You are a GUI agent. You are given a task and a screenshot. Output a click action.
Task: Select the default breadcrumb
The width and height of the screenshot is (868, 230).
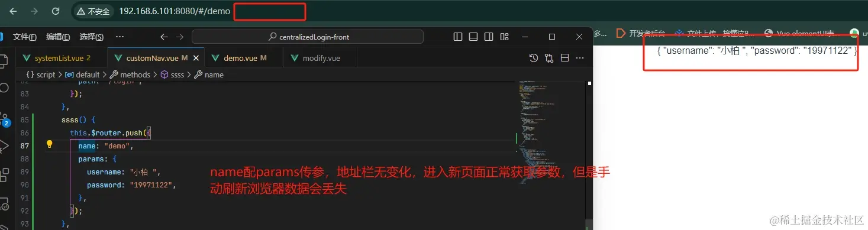point(82,75)
